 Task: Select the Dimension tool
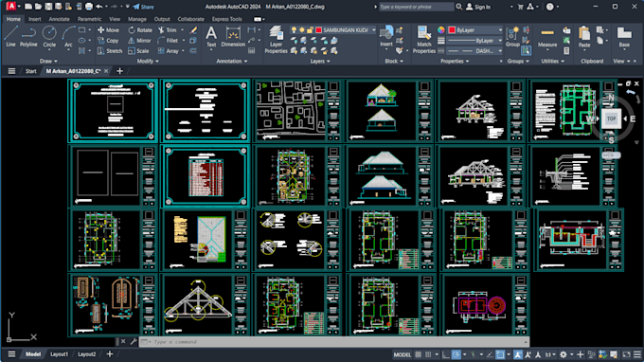[x=233, y=36]
